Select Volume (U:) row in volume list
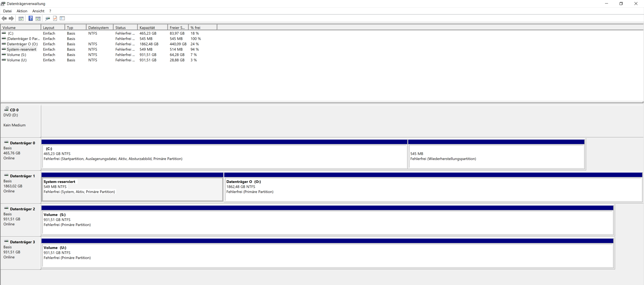 [17, 60]
